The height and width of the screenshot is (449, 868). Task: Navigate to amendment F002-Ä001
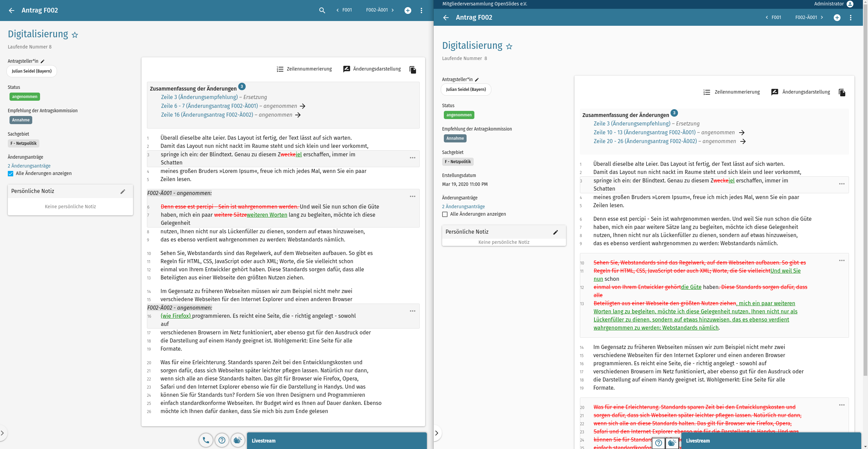pyautogui.click(x=377, y=10)
